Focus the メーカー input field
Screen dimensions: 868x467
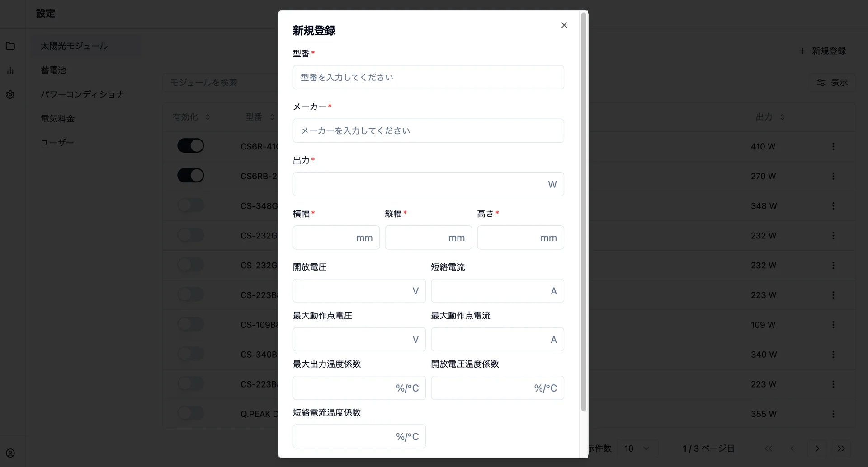(428, 131)
